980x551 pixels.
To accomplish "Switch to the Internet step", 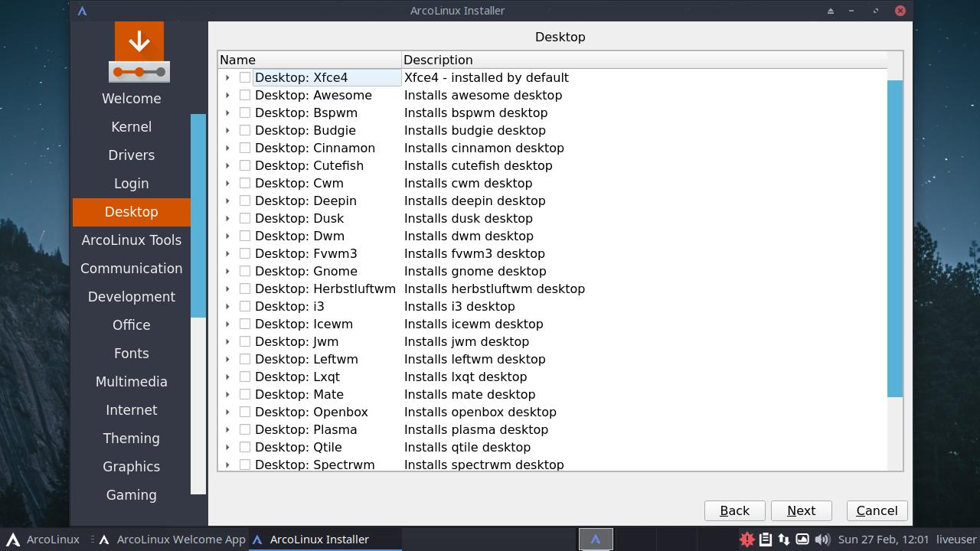I will point(132,410).
